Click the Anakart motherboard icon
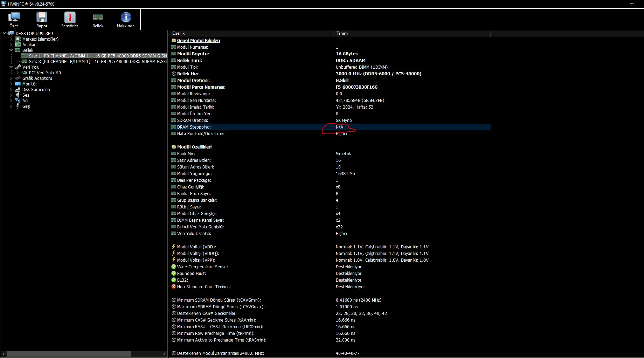This screenshot has height=358, width=644. (x=18, y=44)
